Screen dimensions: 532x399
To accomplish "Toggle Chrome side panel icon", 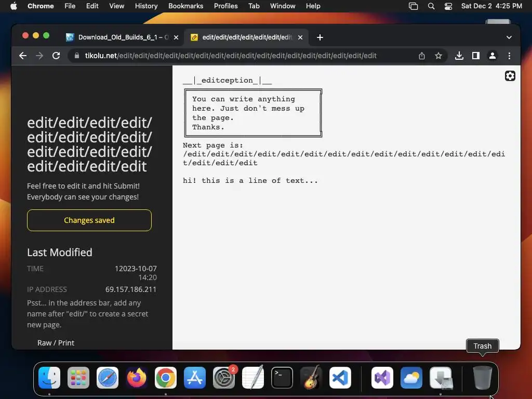I will 476,56.
